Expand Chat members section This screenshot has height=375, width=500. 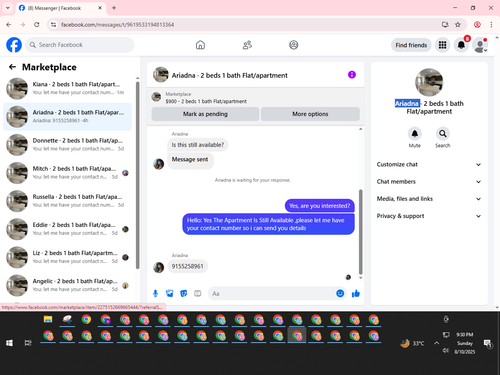[429, 182]
